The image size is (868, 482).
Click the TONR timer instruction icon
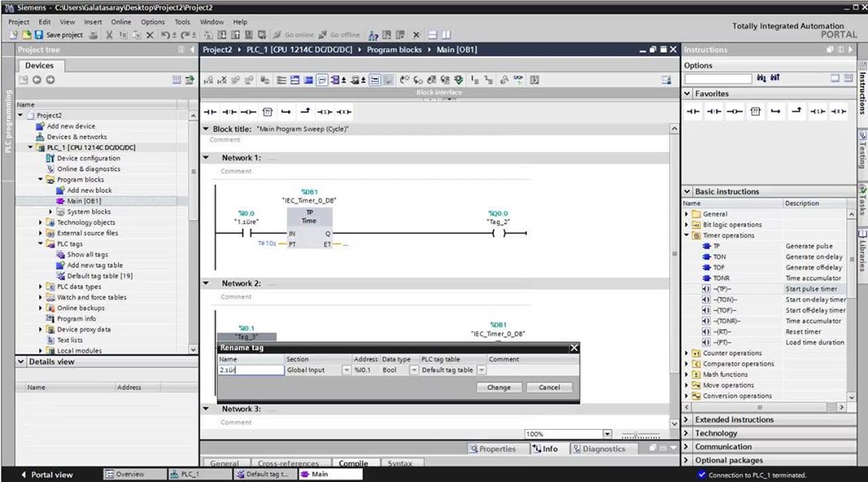(707, 278)
